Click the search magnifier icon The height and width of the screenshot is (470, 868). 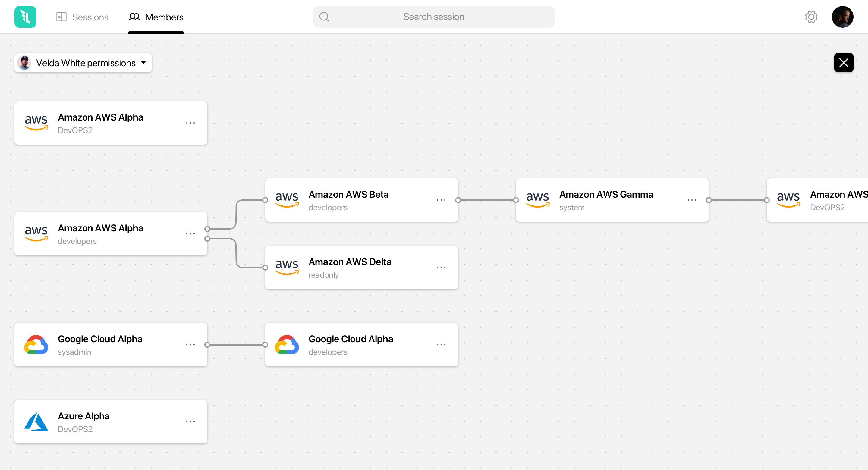tap(324, 17)
